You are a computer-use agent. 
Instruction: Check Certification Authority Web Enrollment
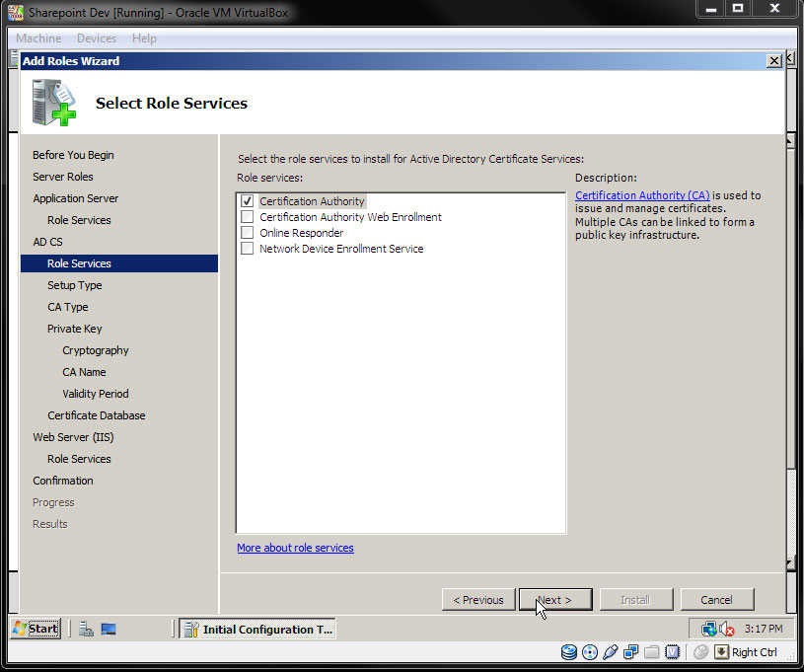pyautogui.click(x=248, y=217)
